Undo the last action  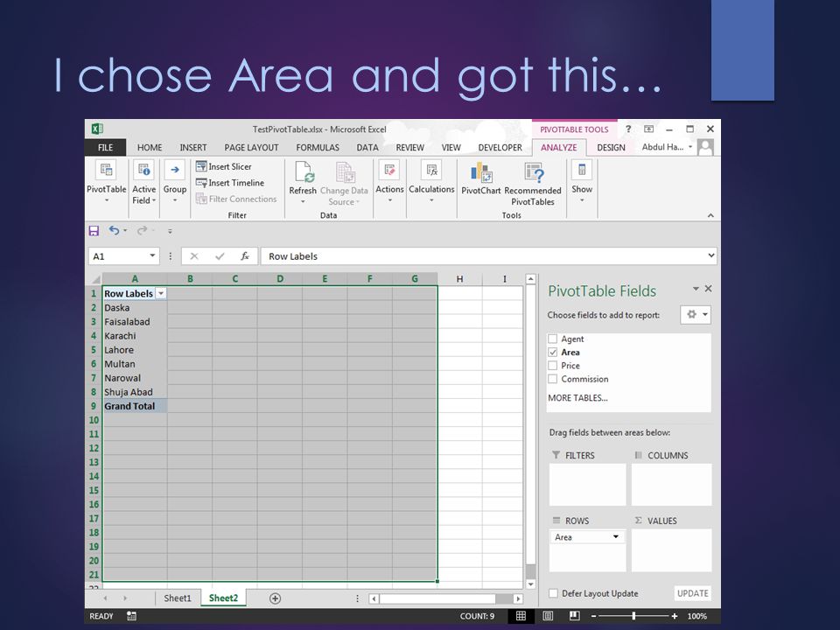tap(114, 230)
